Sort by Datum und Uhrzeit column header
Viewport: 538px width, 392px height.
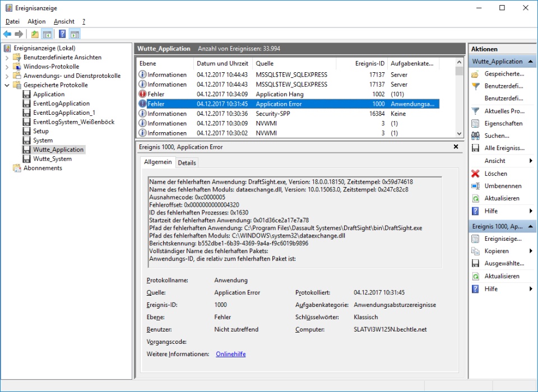coord(224,63)
